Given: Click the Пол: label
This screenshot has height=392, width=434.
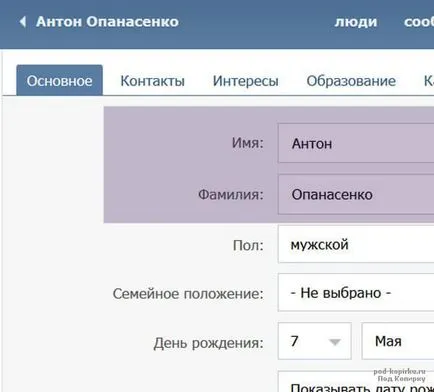Looking at the screenshot, I should [x=248, y=246].
